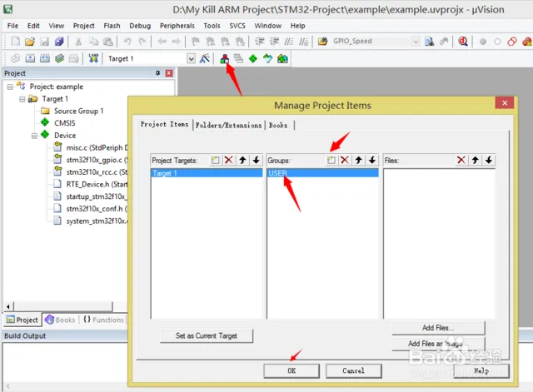This screenshot has height=392, width=533.
Task: Move USER group up with arrow icon
Action: [x=358, y=160]
